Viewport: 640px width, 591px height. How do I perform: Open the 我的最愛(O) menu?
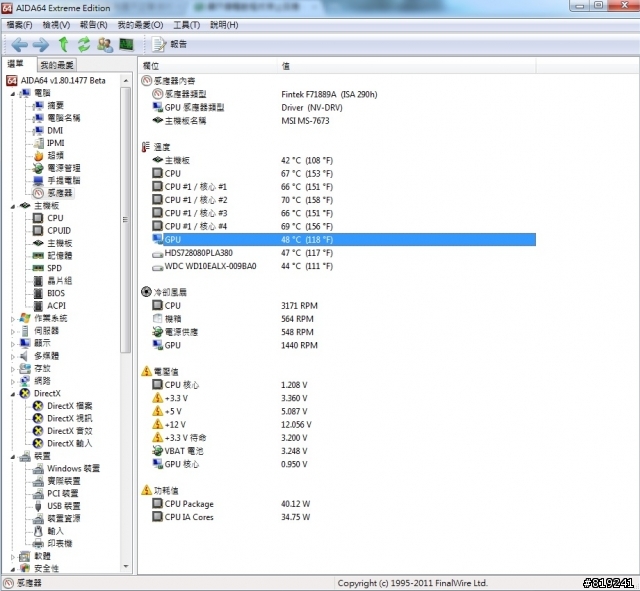[x=140, y=25]
